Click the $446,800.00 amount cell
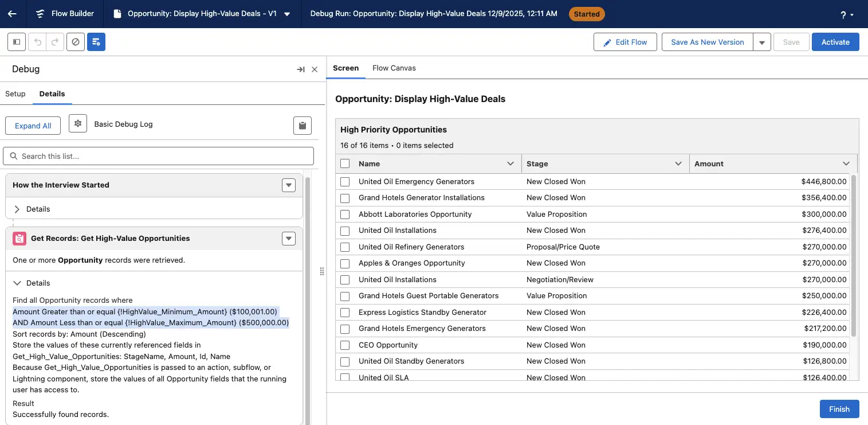The width and height of the screenshot is (868, 425). tap(824, 181)
